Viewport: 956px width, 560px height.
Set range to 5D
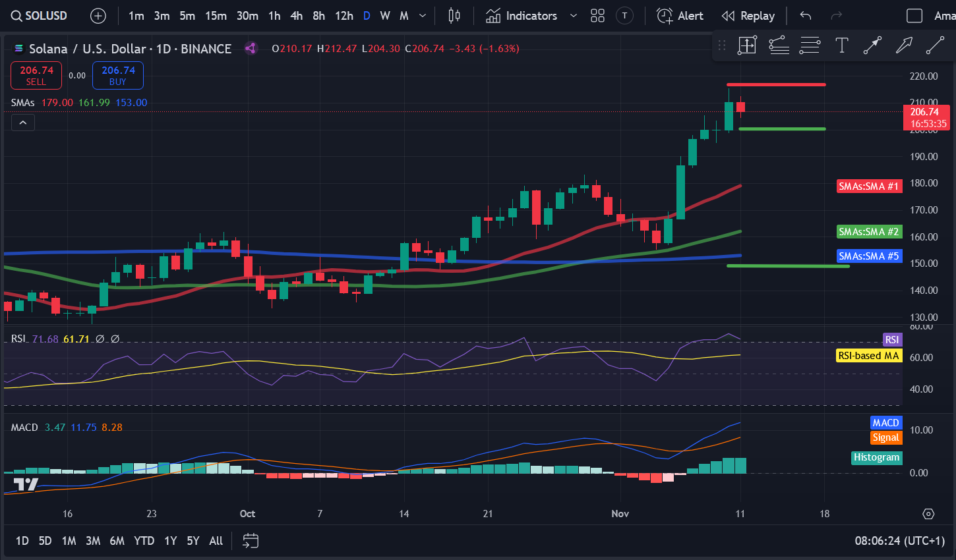45,541
